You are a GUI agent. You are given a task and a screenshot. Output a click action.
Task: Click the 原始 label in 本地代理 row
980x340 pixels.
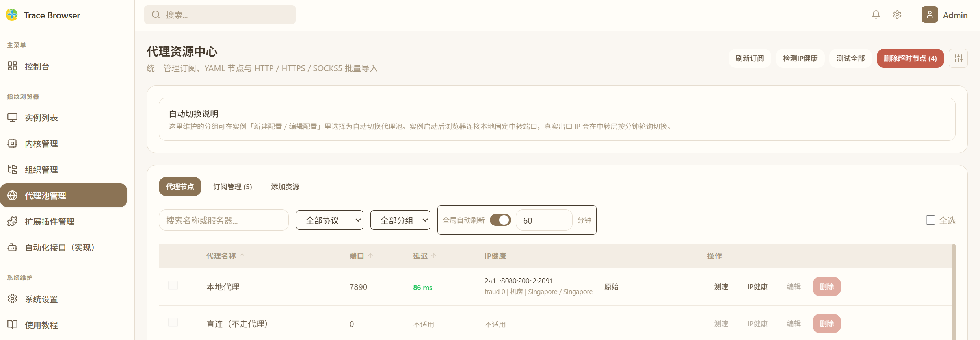click(x=611, y=286)
